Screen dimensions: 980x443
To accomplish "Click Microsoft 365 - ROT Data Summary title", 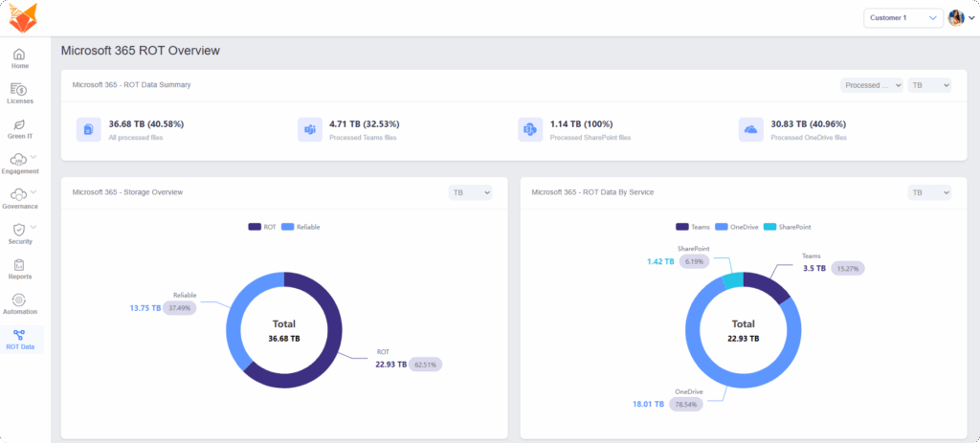I will pyautogui.click(x=132, y=85).
